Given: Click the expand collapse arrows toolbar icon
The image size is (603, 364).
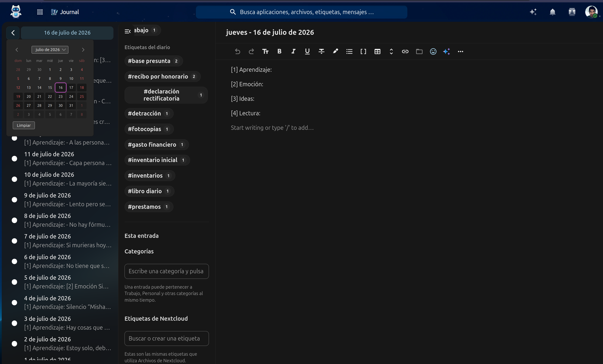Looking at the screenshot, I should coord(391,51).
